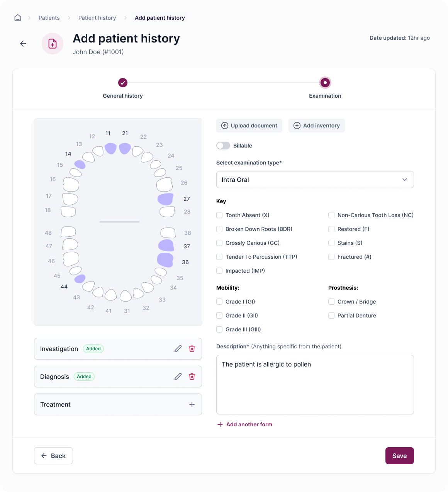Click the home icon in breadcrumb
The width and height of the screenshot is (448, 492).
(x=18, y=18)
